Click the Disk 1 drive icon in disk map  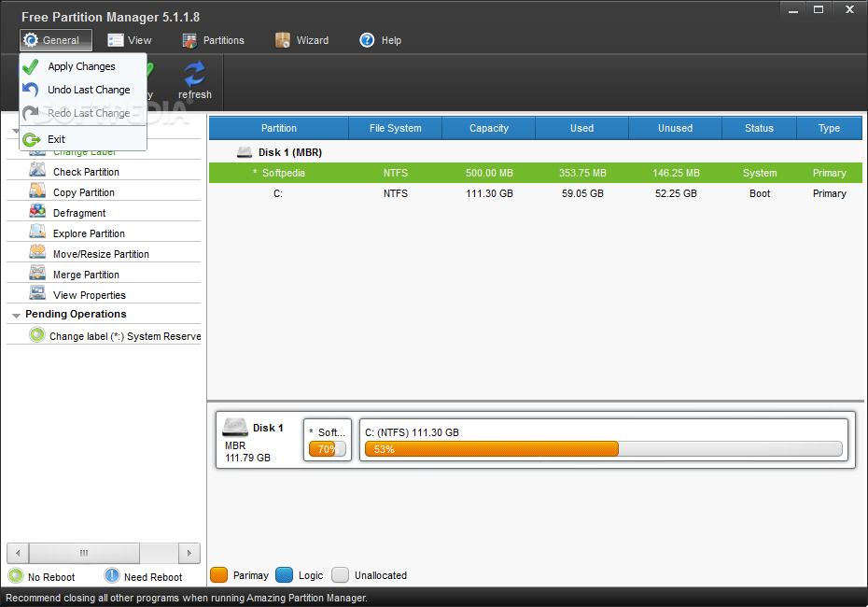pos(234,428)
